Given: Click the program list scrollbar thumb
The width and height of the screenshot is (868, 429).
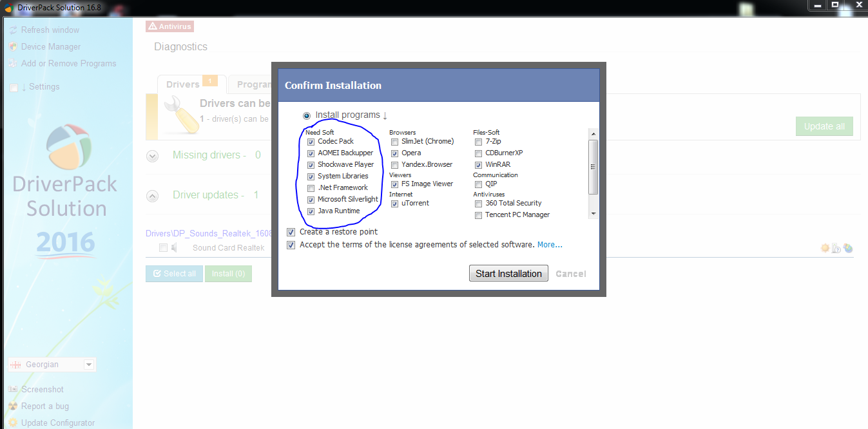Looking at the screenshot, I should point(593,167).
